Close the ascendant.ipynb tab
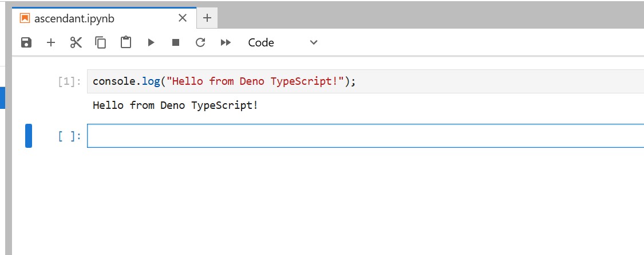644x255 pixels. [183, 18]
